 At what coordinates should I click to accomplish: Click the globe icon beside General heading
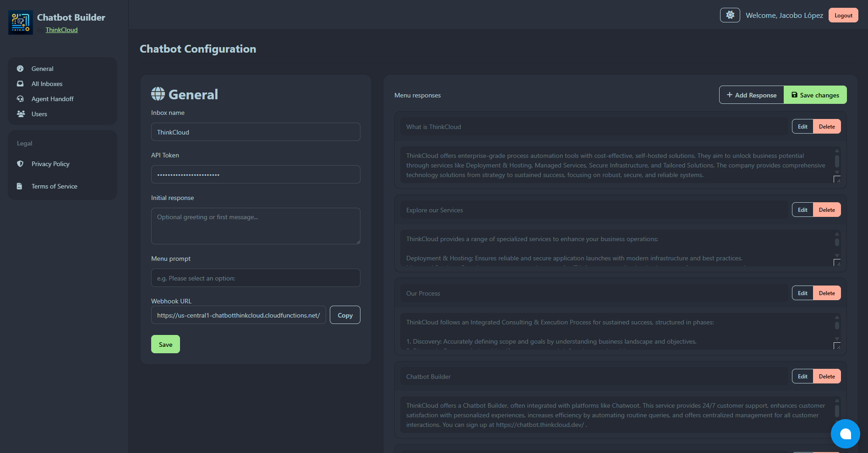(158, 94)
